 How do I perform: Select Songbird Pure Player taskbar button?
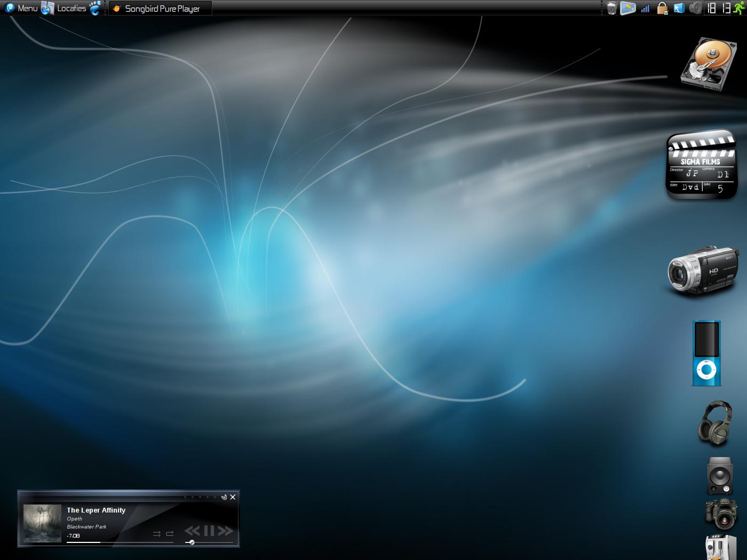click(160, 9)
